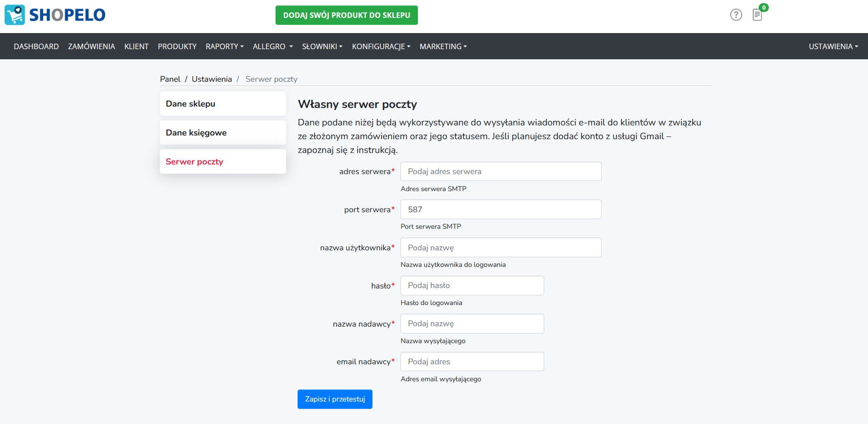868x424 pixels.
Task: Open Zamówienia in the navigation
Action: click(x=91, y=46)
